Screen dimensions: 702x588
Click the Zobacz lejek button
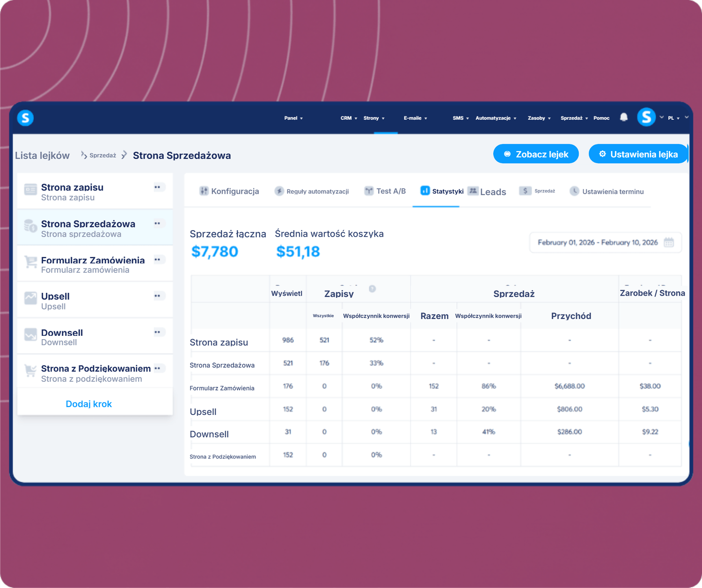pos(536,154)
